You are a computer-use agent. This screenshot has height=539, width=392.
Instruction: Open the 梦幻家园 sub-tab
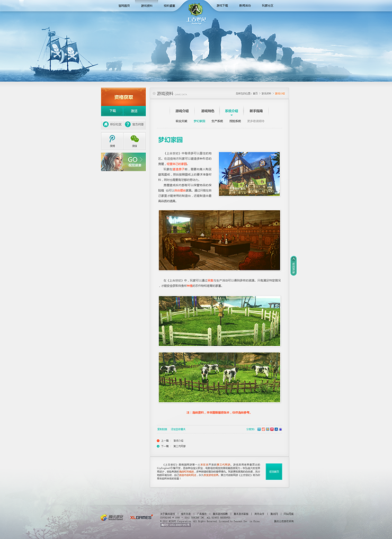[x=199, y=121]
